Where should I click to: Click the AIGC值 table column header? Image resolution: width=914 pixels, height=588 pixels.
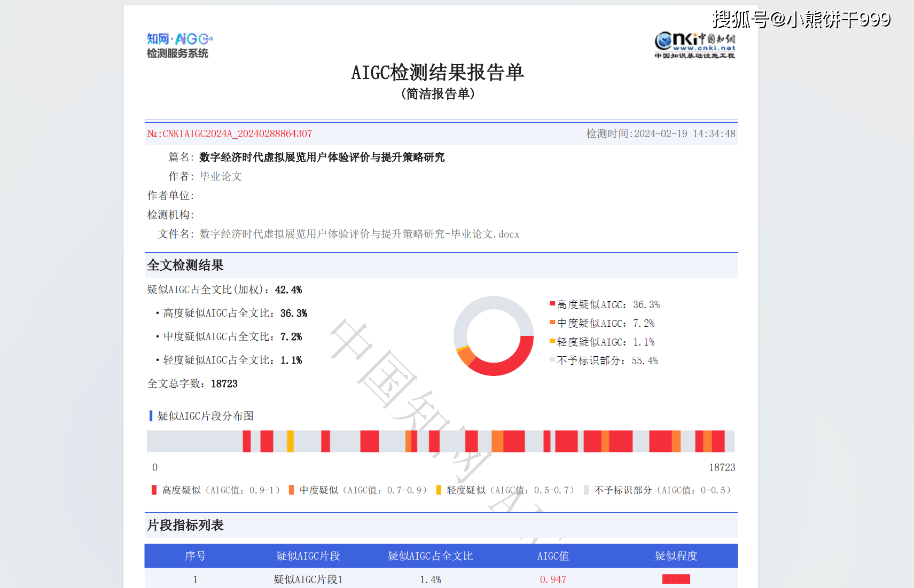pyautogui.click(x=553, y=555)
